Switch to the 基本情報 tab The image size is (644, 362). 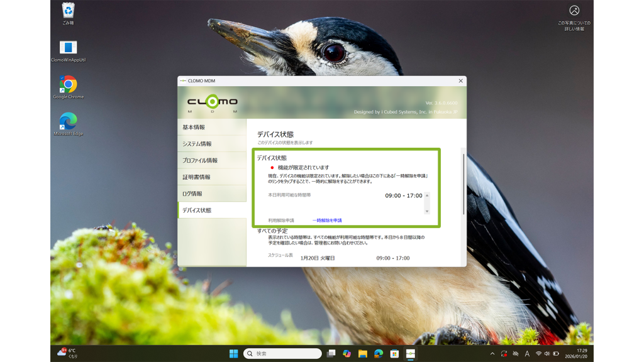click(212, 128)
